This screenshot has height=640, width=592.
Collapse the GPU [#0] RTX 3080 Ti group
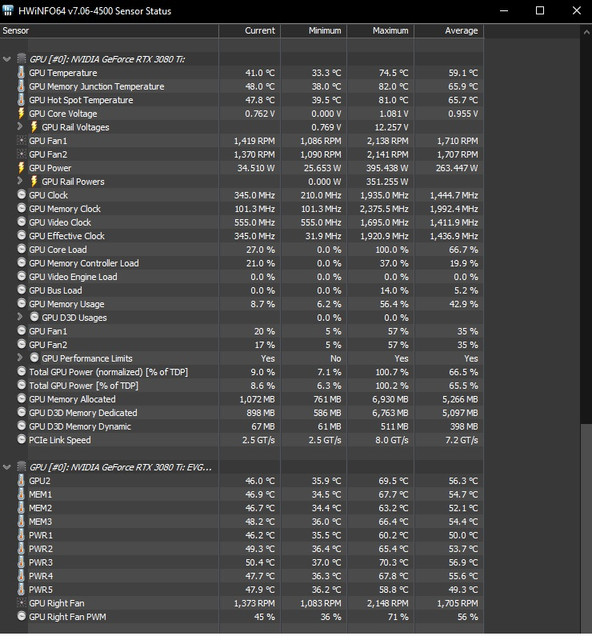tap(7, 59)
